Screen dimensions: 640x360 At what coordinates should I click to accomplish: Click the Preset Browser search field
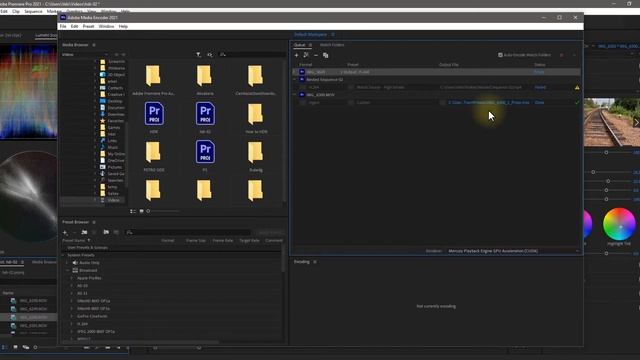tap(188, 232)
